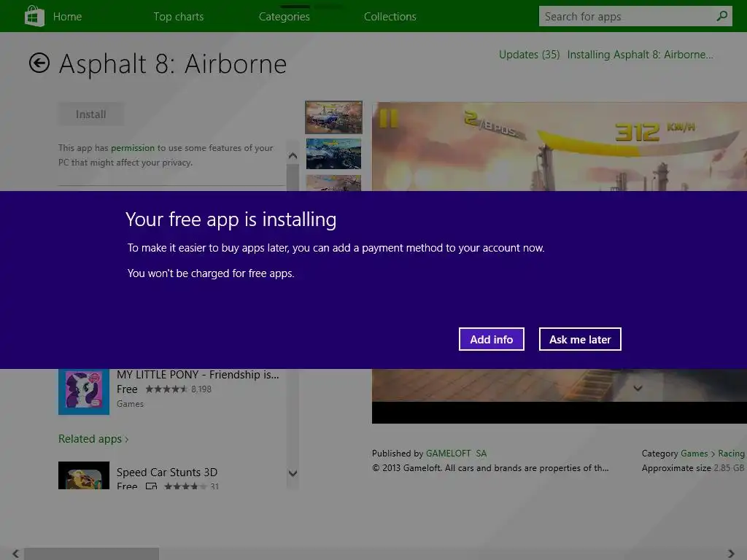Open the permission link
747x560 pixels.
(133, 147)
